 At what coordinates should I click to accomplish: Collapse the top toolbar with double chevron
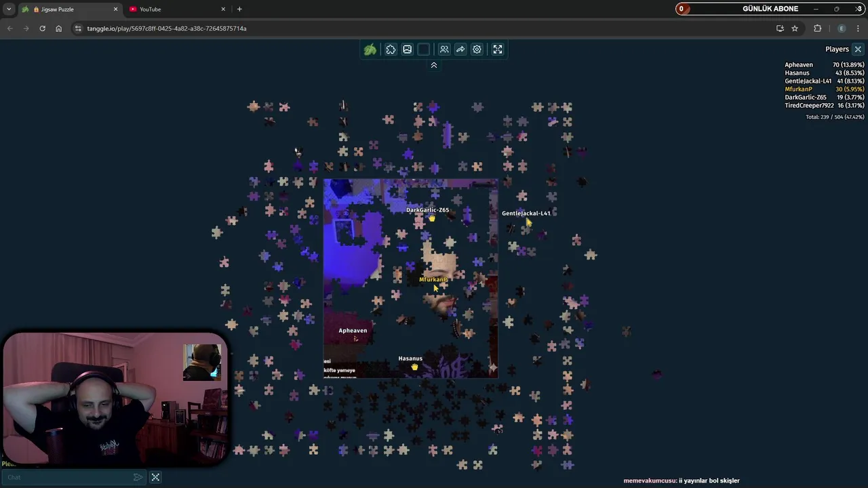pyautogui.click(x=434, y=65)
